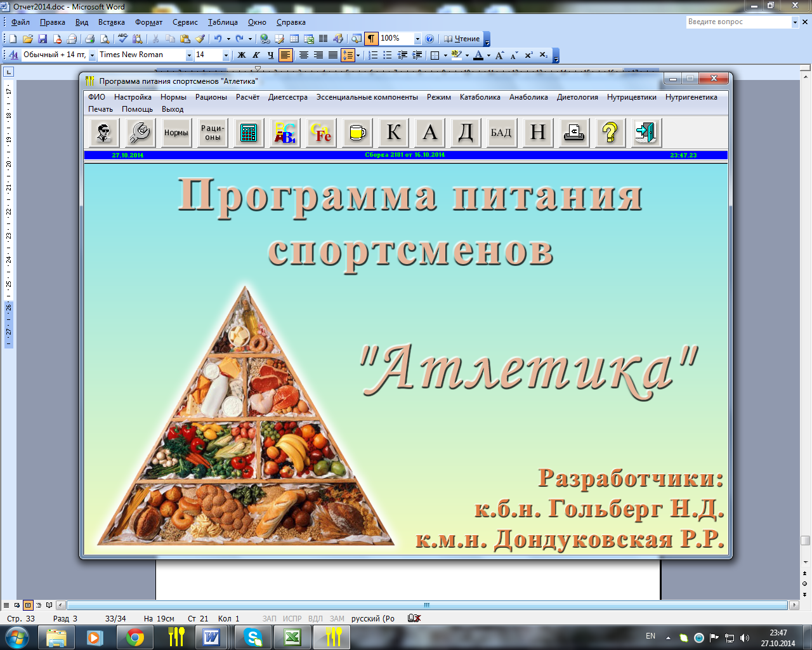Toggle italic К formatting
812x650 pixels.
[256, 55]
